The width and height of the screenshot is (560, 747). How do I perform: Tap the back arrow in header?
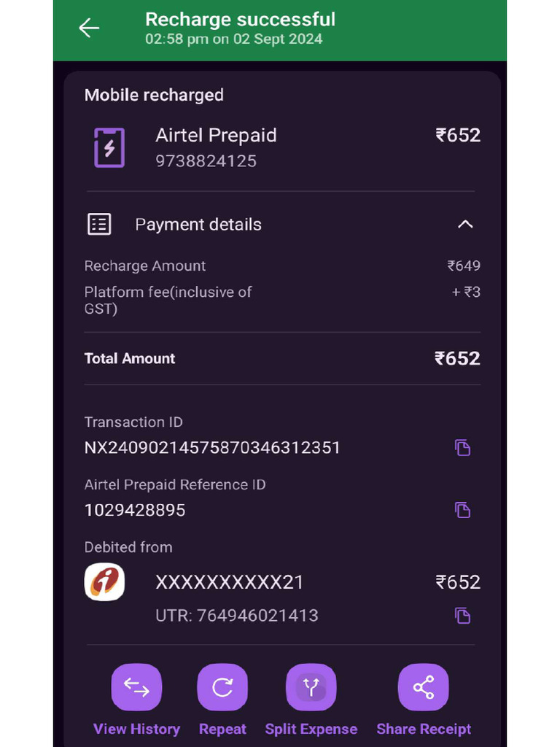pyautogui.click(x=89, y=28)
